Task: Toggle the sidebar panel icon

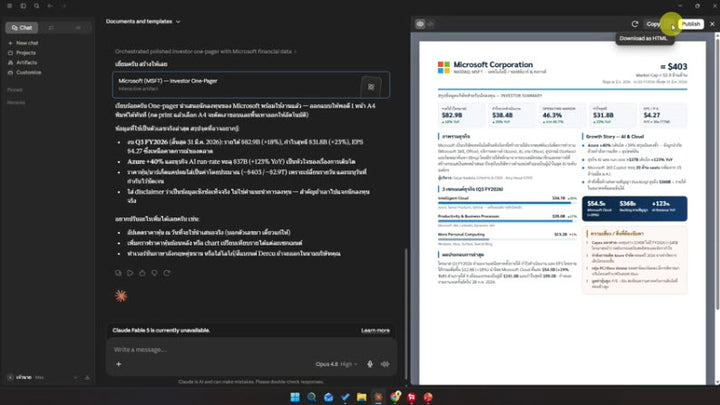Action: tap(23, 6)
